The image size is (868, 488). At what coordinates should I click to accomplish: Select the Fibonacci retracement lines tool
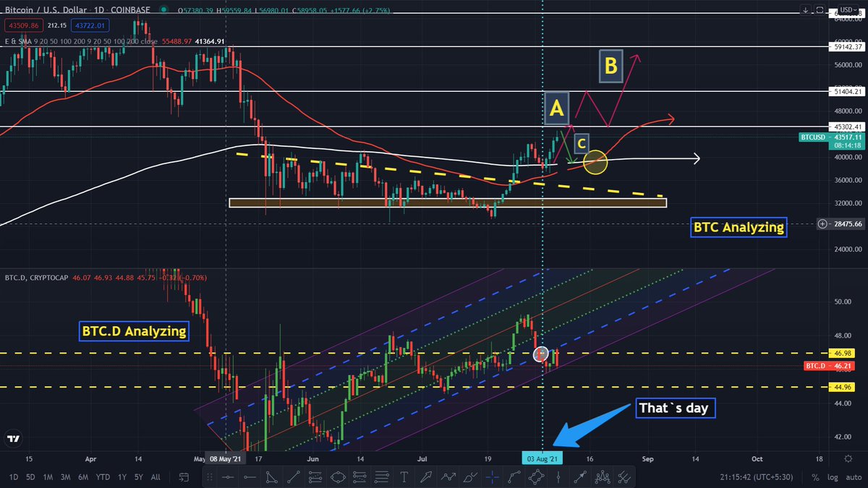point(359,477)
